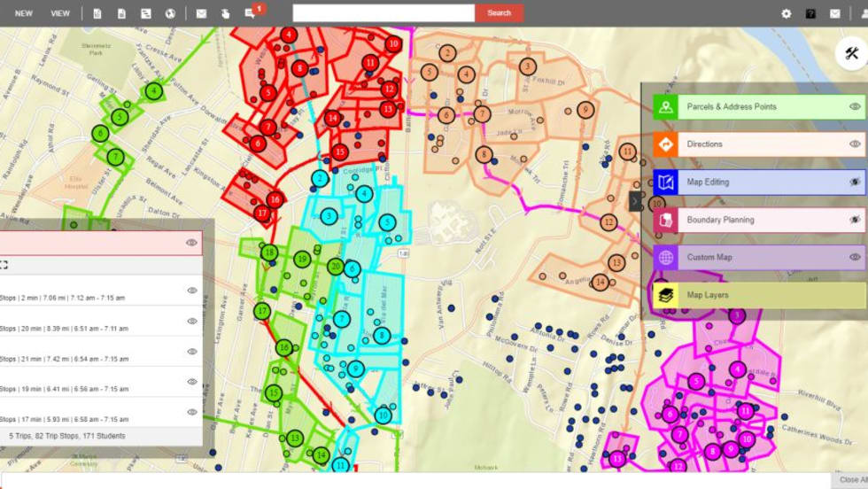Open the NEW menu
This screenshot has width=868, height=489.
pyautogui.click(x=24, y=13)
